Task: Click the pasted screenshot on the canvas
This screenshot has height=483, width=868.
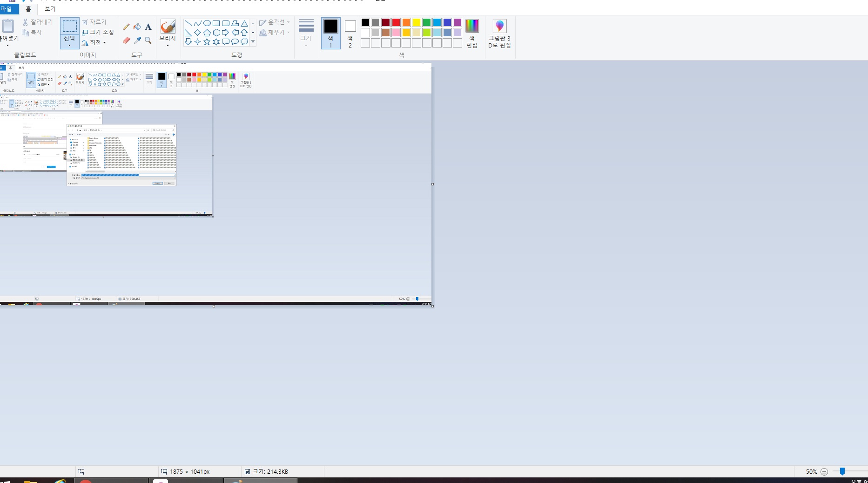Action: pyautogui.click(x=215, y=184)
